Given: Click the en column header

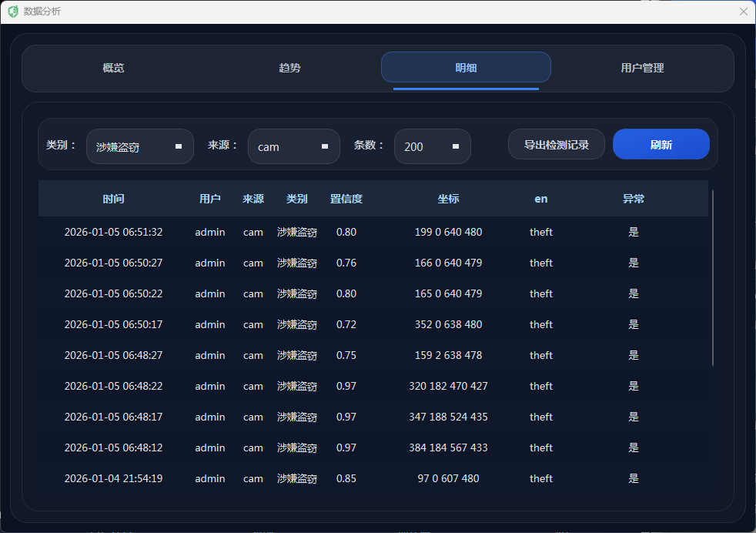Looking at the screenshot, I should click(x=541, y=199).
